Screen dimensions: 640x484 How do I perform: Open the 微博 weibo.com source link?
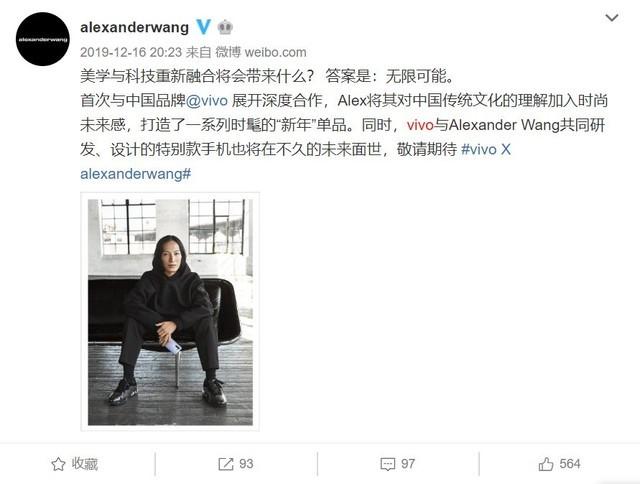pyautogui.click(x=261, y=52)
